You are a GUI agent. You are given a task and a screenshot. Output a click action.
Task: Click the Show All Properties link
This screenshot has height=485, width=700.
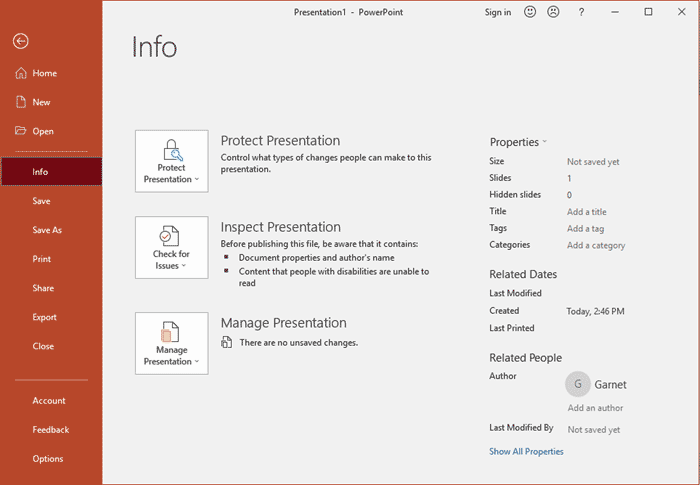[x=526, y=452]
